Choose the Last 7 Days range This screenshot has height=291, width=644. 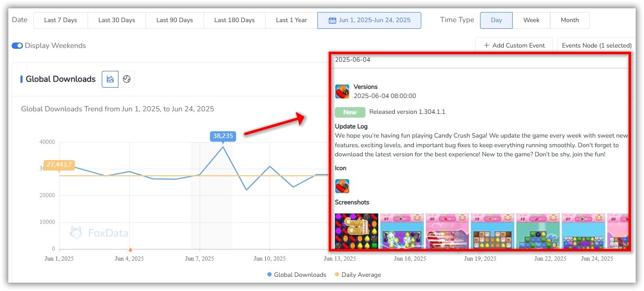click(60, 20)
